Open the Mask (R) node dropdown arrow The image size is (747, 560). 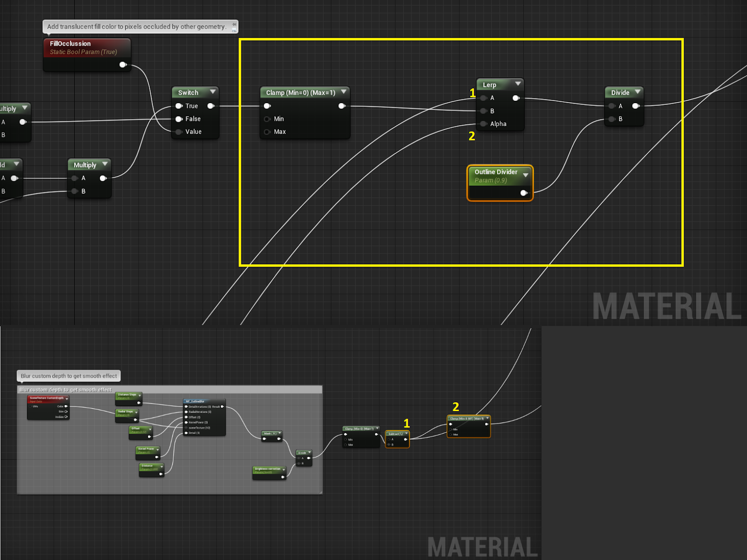click(280, 434)
